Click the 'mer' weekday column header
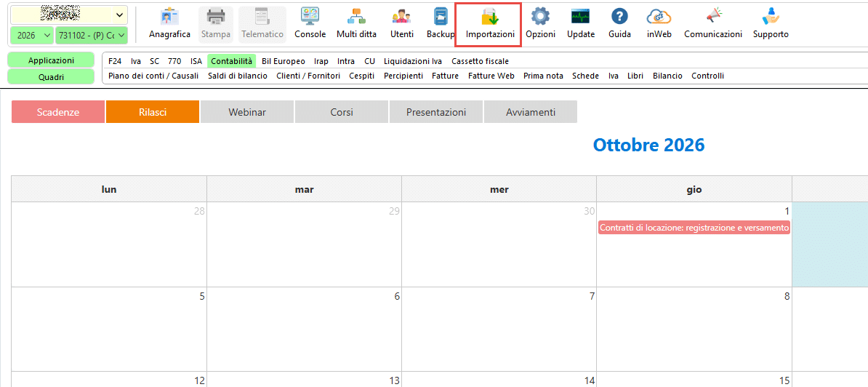 pyautogui.click(x=499, y=189)
